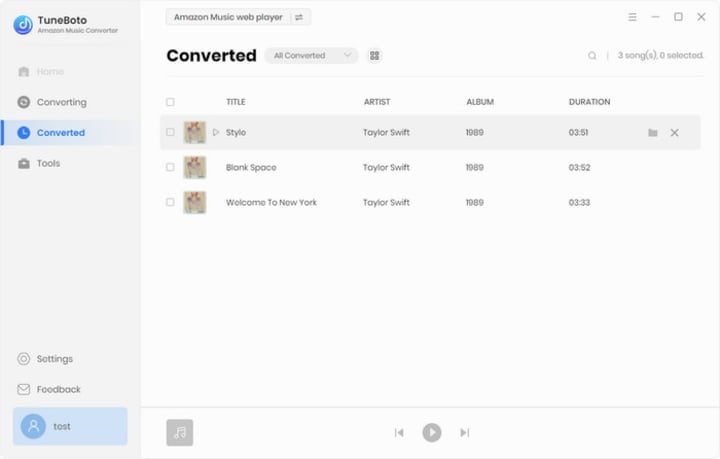Close the TuneBoto window
Viewport: 720px width, 459px height.
tap(701, 17)
